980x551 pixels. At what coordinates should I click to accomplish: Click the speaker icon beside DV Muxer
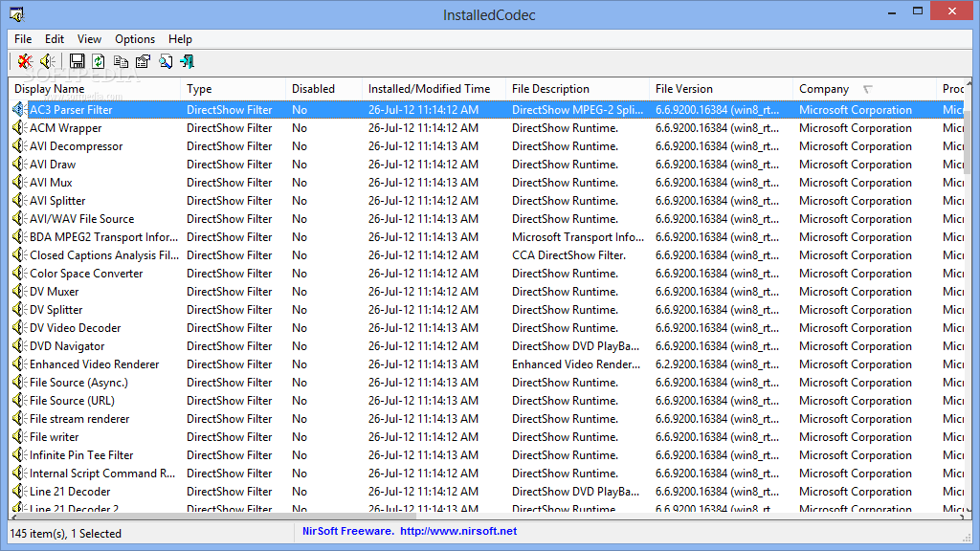click(x=19, y=291)
